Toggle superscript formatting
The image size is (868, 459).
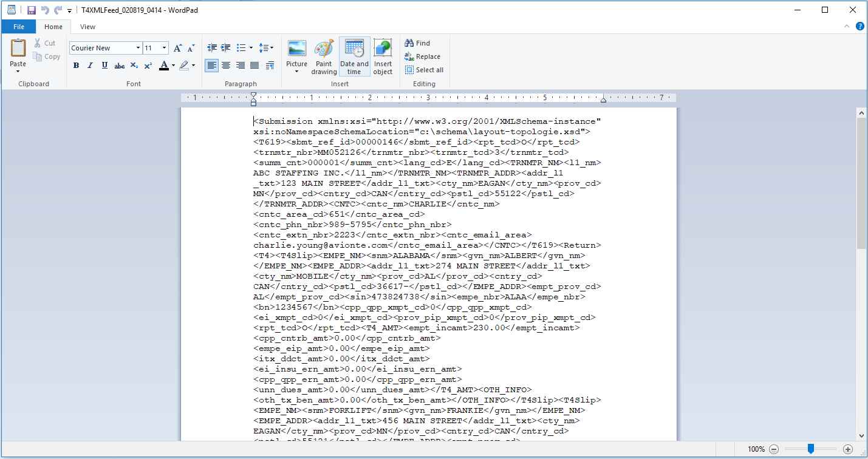pyautogui.click(x=148, y=66)
